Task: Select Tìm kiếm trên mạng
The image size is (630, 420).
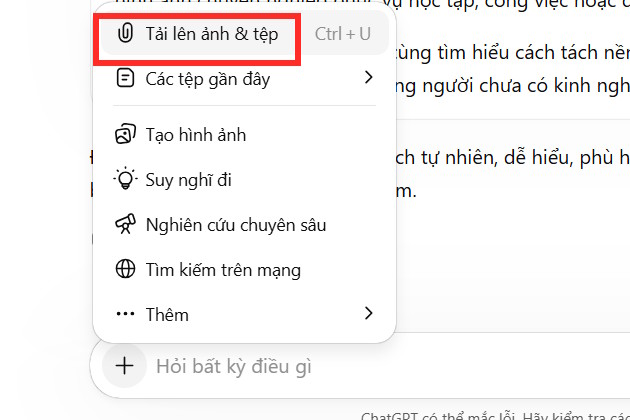Action: coord(245,269)
